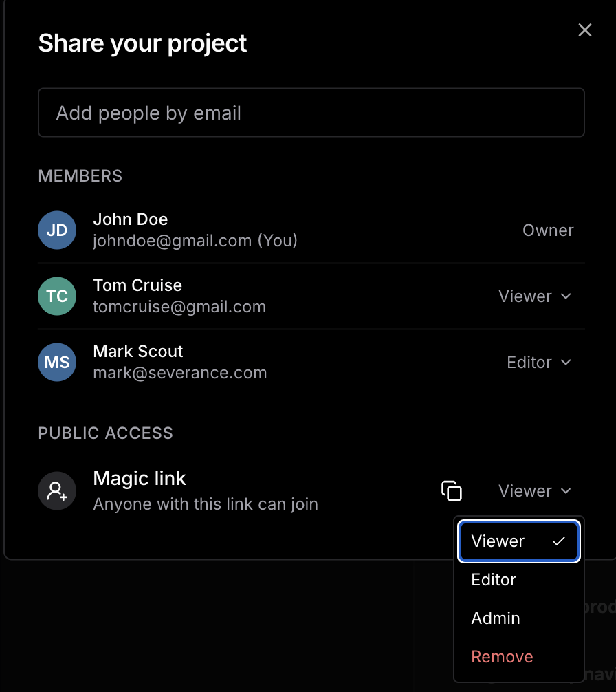Choose Remove from the role menu

pyautogui.click(x=502, y=657)
